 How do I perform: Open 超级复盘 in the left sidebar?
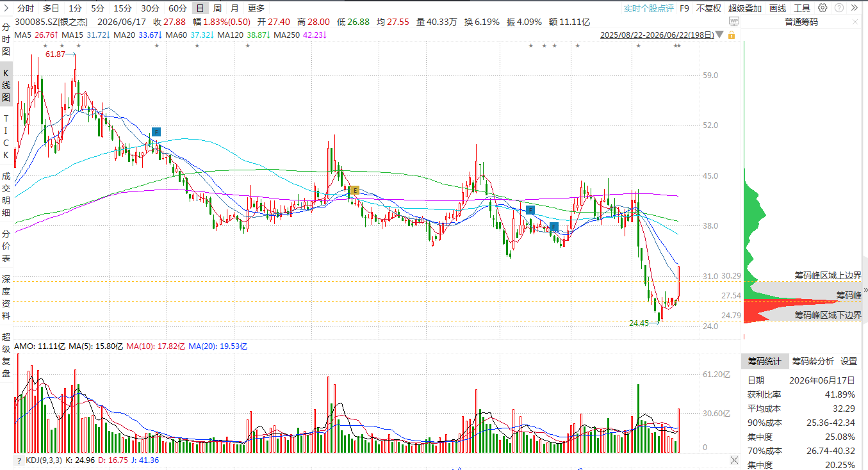coord(6,355)
